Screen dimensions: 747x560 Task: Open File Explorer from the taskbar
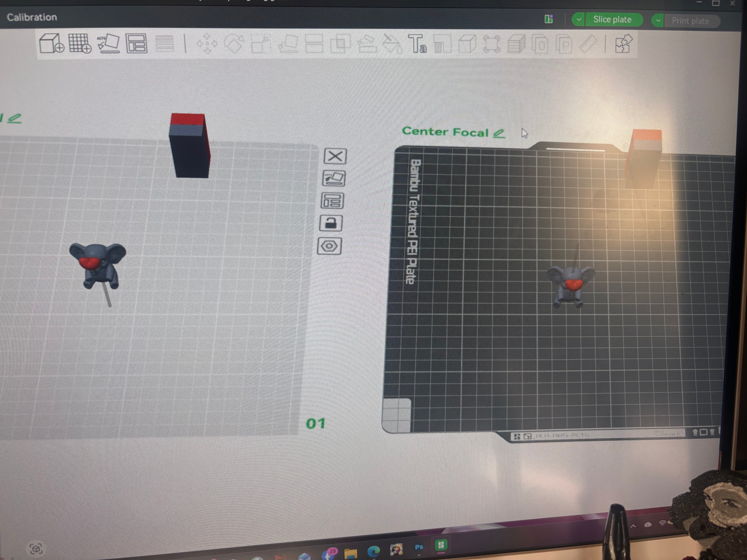tap(351, 554)
